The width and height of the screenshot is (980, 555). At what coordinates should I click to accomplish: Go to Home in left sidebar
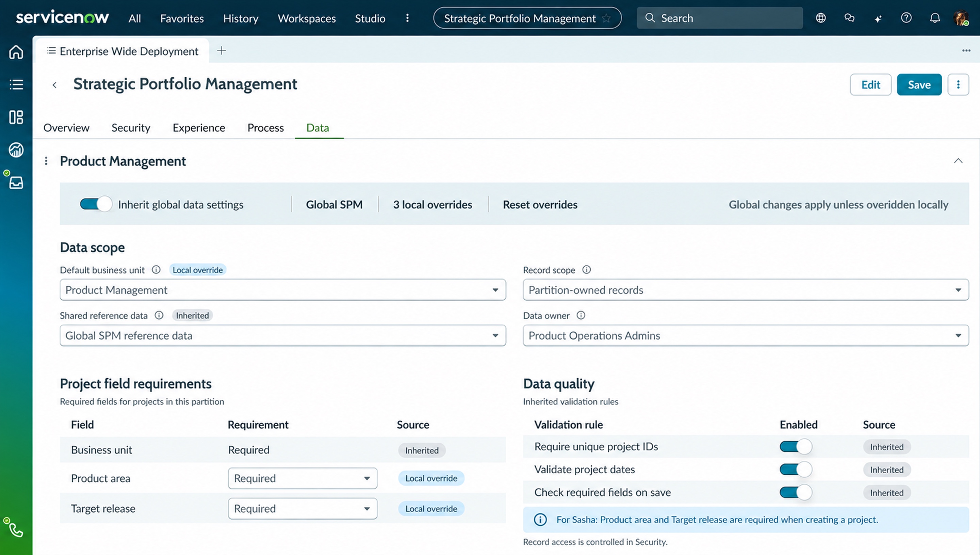click(x=16, y=52)
